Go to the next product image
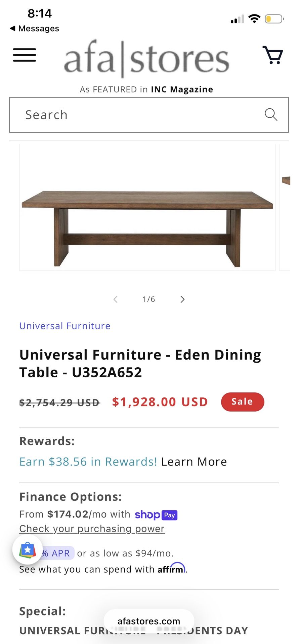 click(182, 299)
